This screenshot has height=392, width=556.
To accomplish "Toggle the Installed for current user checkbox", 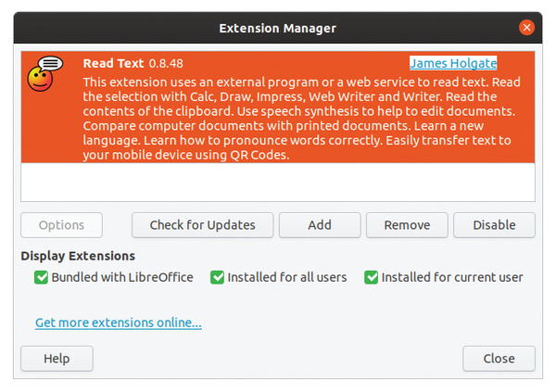I will 372,277.
